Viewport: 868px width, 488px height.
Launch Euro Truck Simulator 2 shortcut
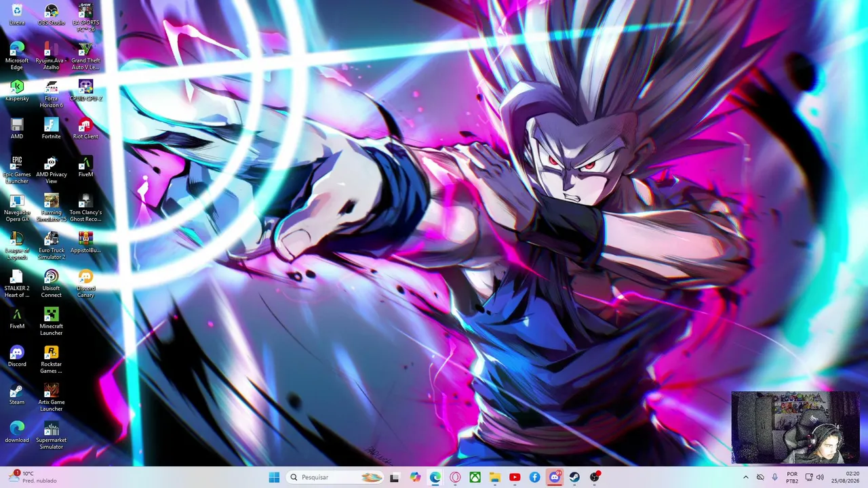click(x=51, y=246)
